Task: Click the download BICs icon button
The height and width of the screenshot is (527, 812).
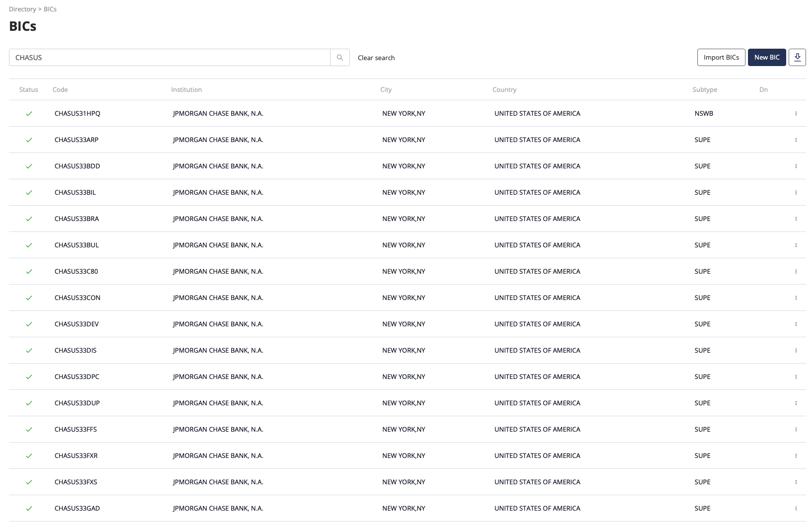Action: point(797,57)
